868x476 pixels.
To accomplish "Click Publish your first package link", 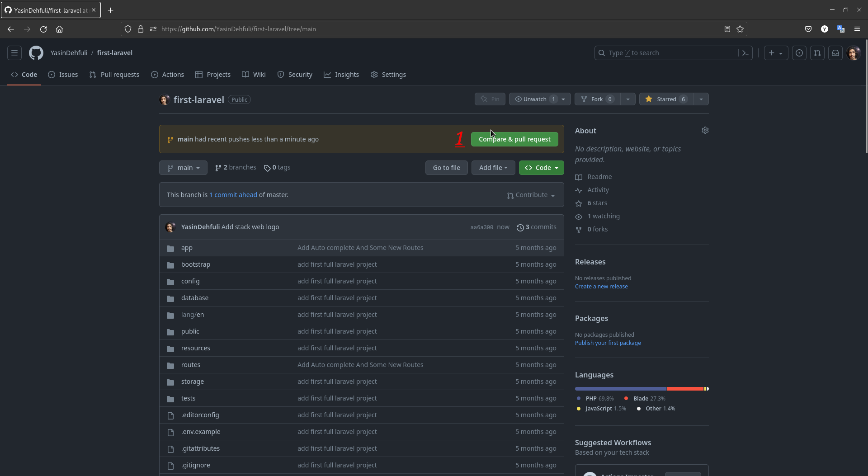I will 608,343.
